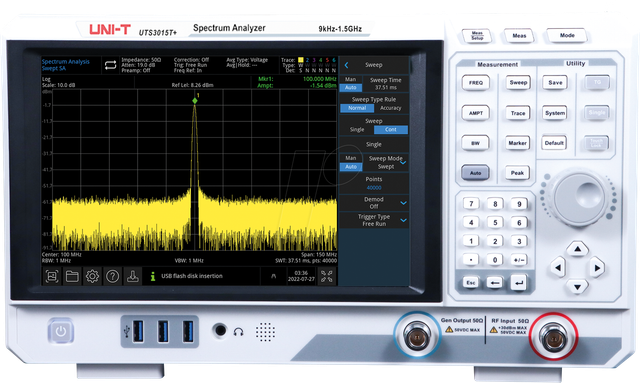Tap the peak indicator icon beside the clock

[273, 276]
